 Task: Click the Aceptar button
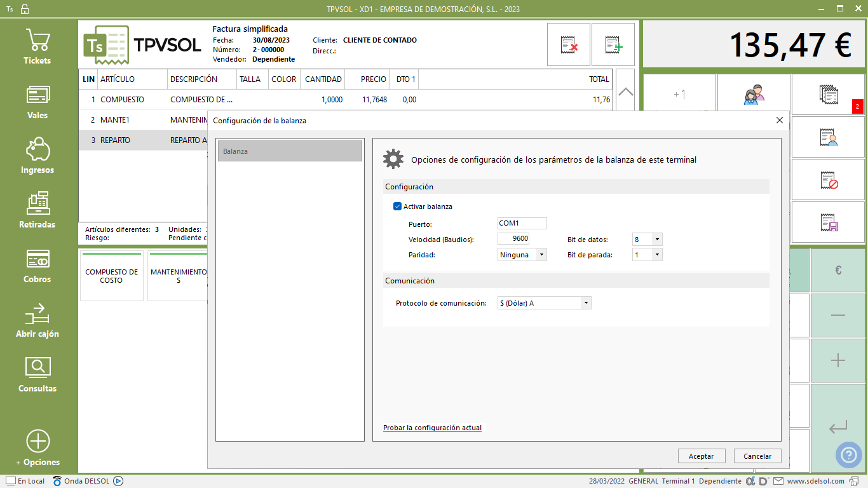coord(701,456)
